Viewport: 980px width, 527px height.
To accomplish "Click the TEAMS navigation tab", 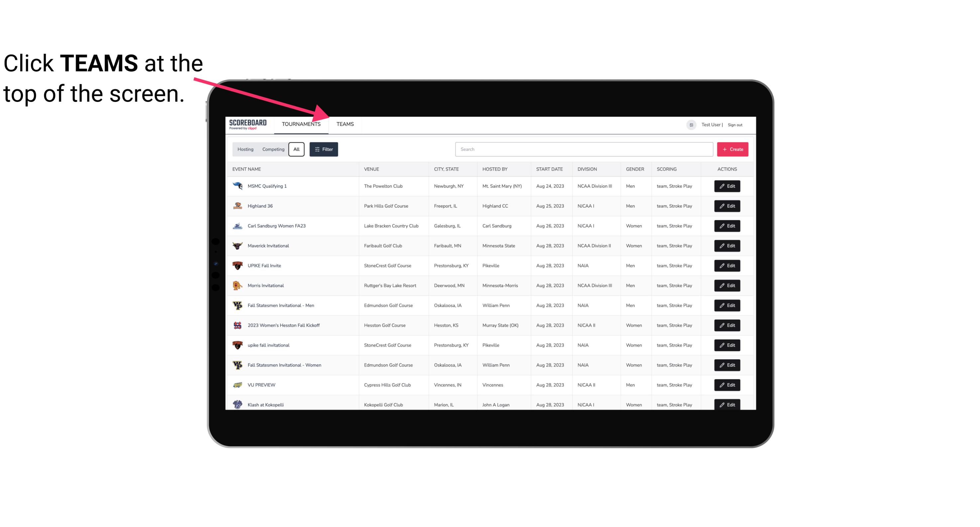I will [x=344, y=125].
